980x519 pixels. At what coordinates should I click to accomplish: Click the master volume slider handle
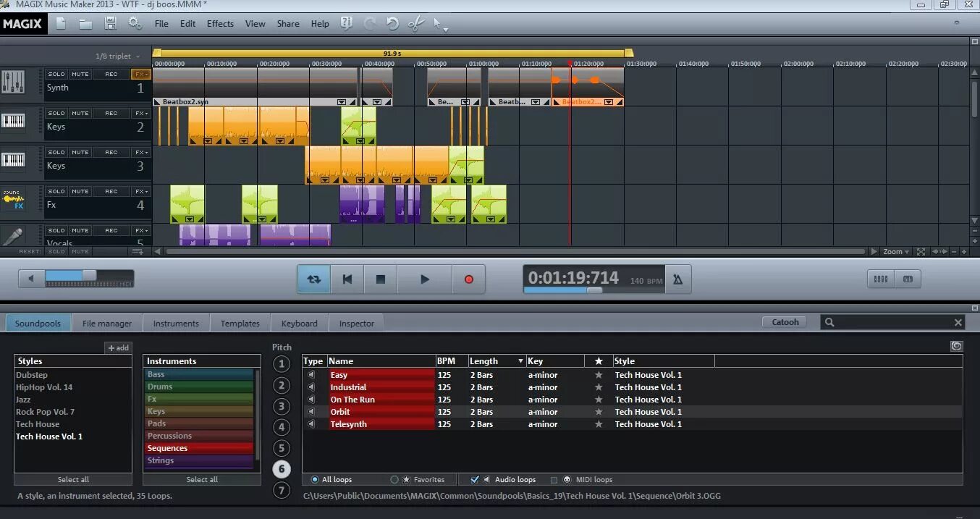(x=89, y=275)
